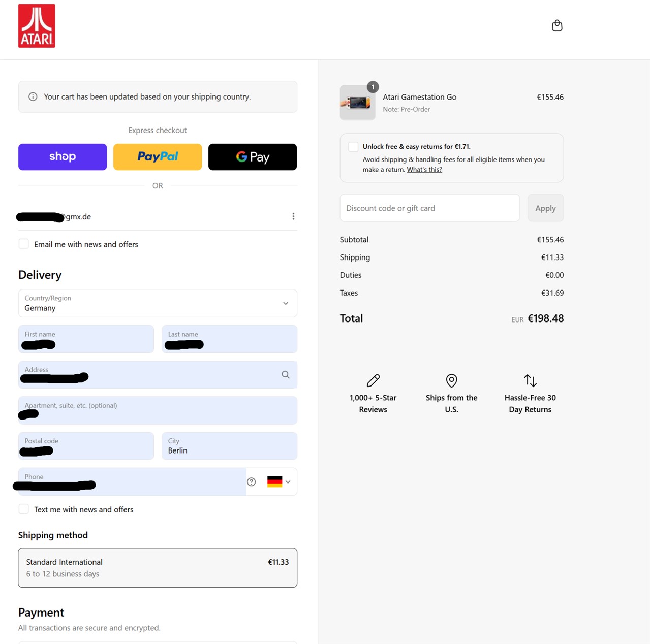Open the shopping cart icon
This screenshot has width=650, height=644.
[557, 25]
